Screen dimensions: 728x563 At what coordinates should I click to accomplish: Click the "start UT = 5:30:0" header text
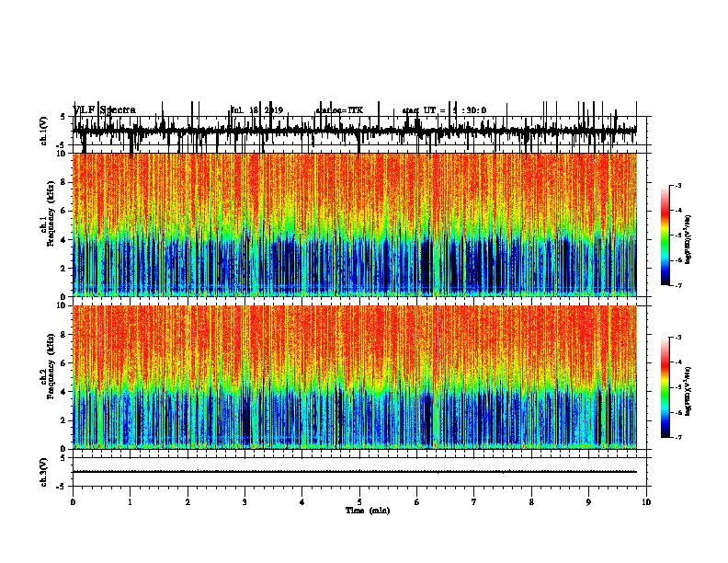click(444, 110)
